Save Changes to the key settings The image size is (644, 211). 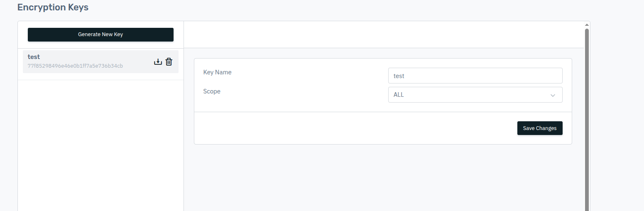pyautogui.click(x=539, y=128)
